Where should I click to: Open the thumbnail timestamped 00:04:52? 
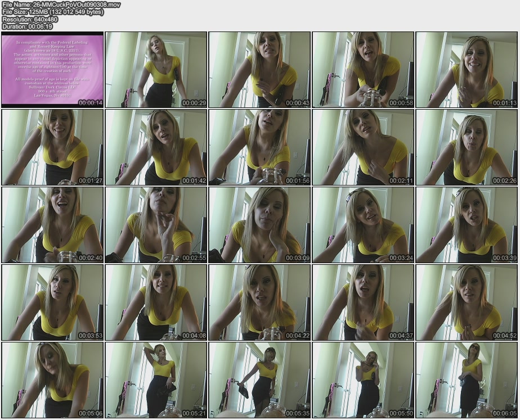pyautogui.click(x=467, y=302)
